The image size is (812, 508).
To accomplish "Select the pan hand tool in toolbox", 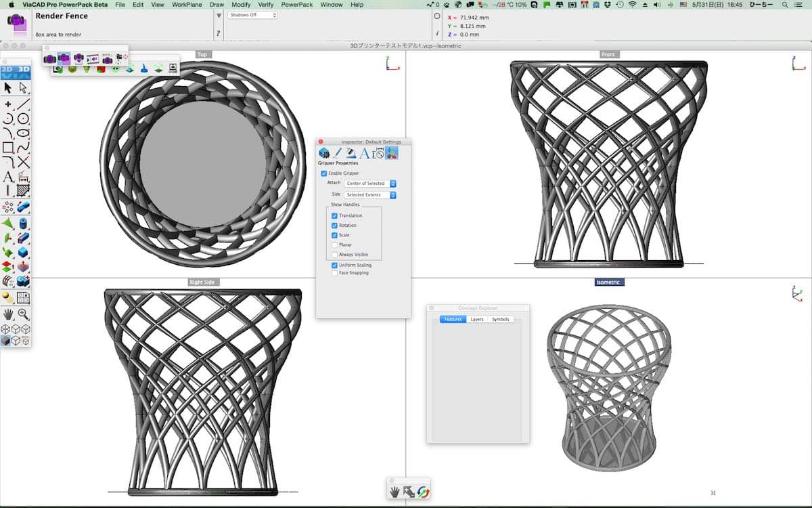I will (8, 314).
